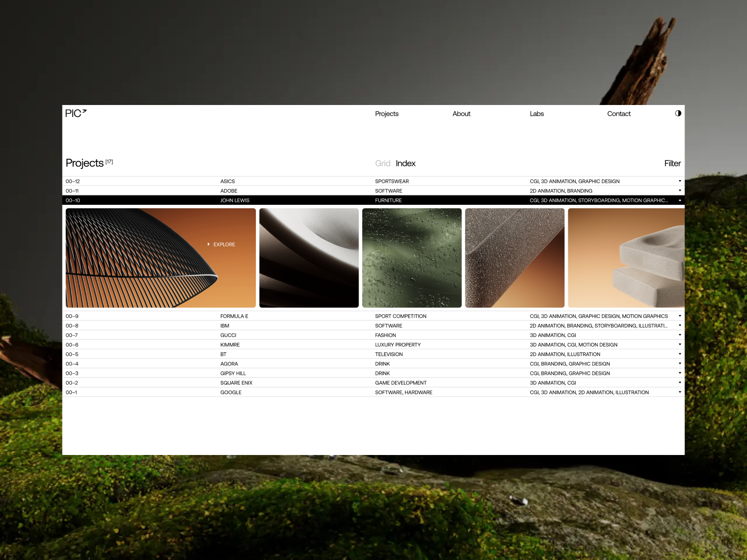The width and height of the screenshot is (747, 560).
Task: Click the SOFTWARE, HARDWARE category text
Action: click(403, 393)
